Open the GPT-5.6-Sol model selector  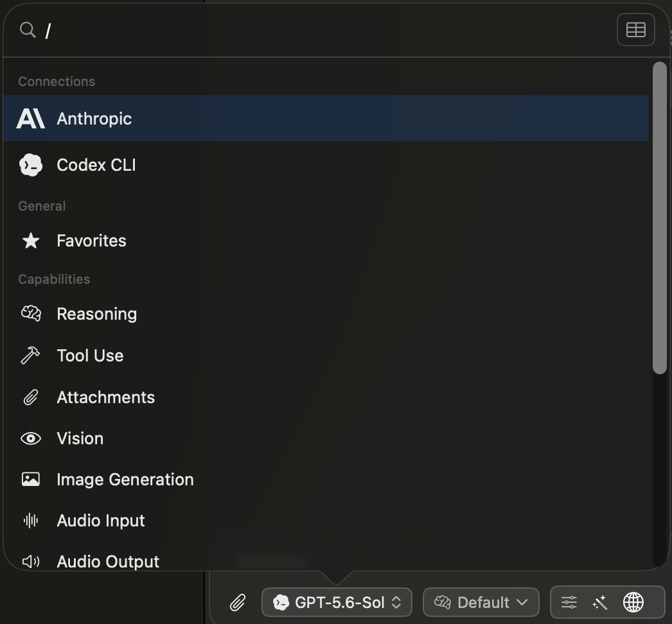tap(337, 602)
